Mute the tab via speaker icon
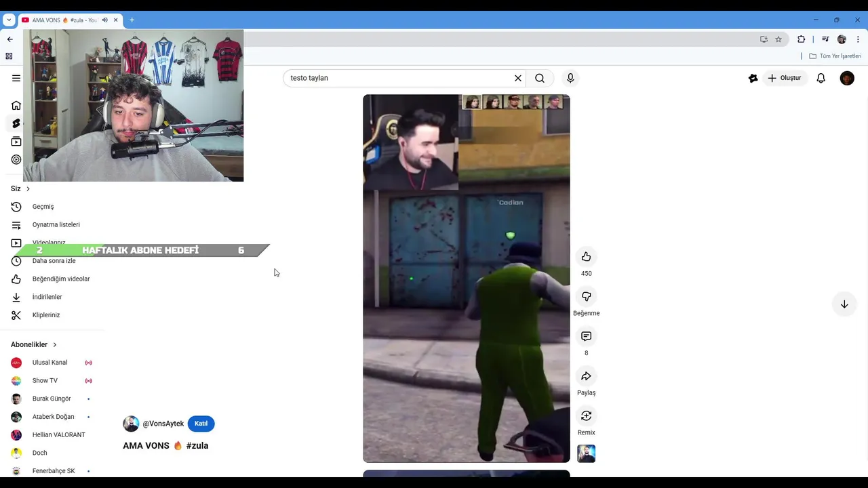The image size is (868, 488). (104, 20)
